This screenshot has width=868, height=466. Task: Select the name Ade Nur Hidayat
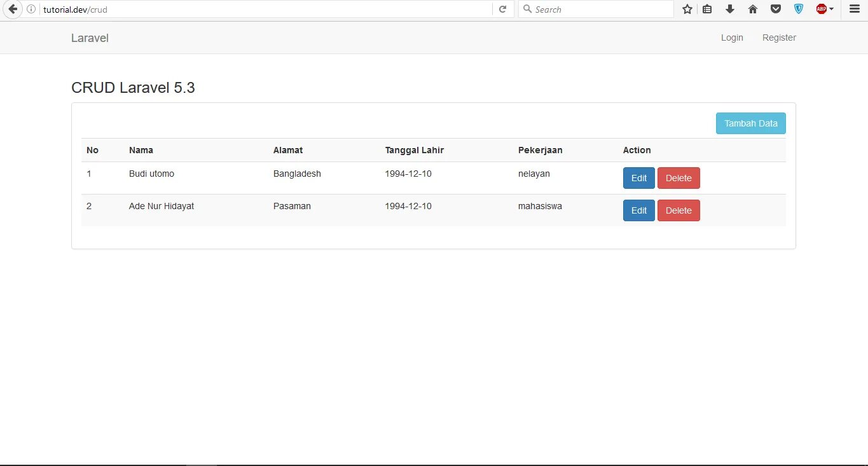(162, 206)
